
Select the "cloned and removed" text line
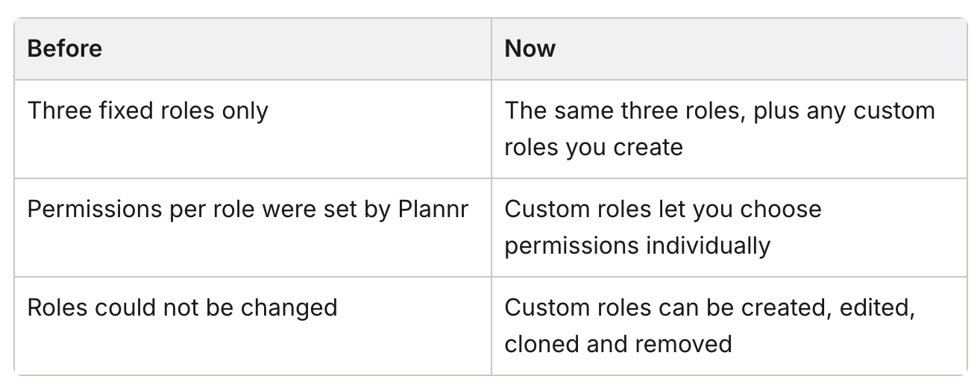[x=618, y=343]
